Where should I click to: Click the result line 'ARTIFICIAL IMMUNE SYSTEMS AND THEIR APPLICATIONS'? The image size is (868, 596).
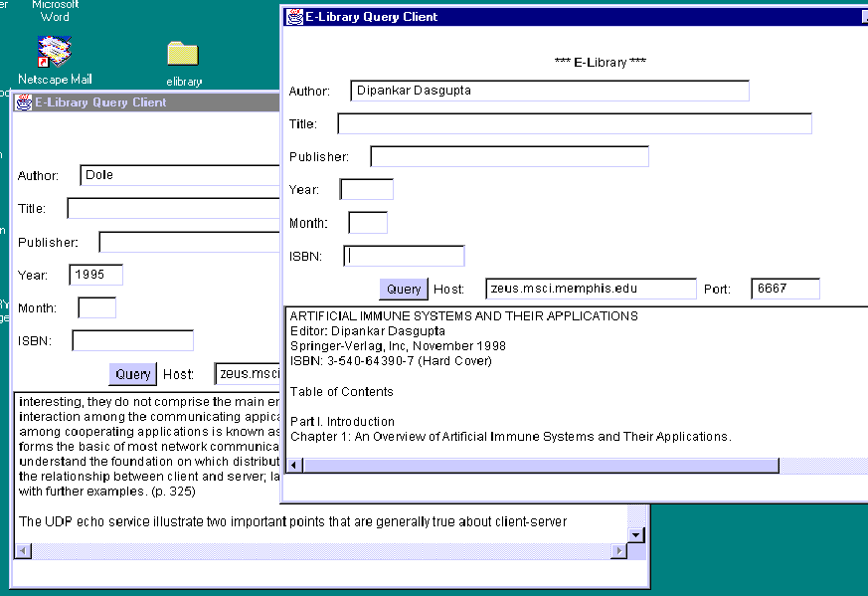click(464, 316)
